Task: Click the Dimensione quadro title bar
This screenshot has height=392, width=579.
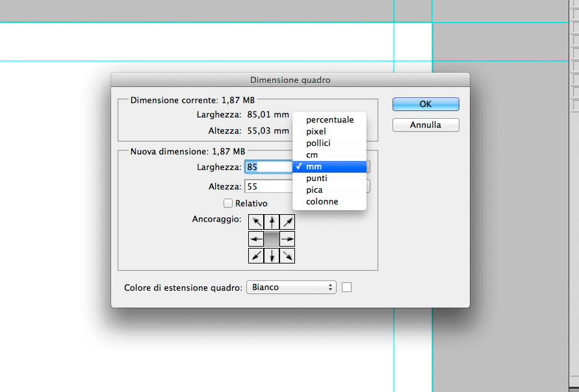Action: [290, 80]
